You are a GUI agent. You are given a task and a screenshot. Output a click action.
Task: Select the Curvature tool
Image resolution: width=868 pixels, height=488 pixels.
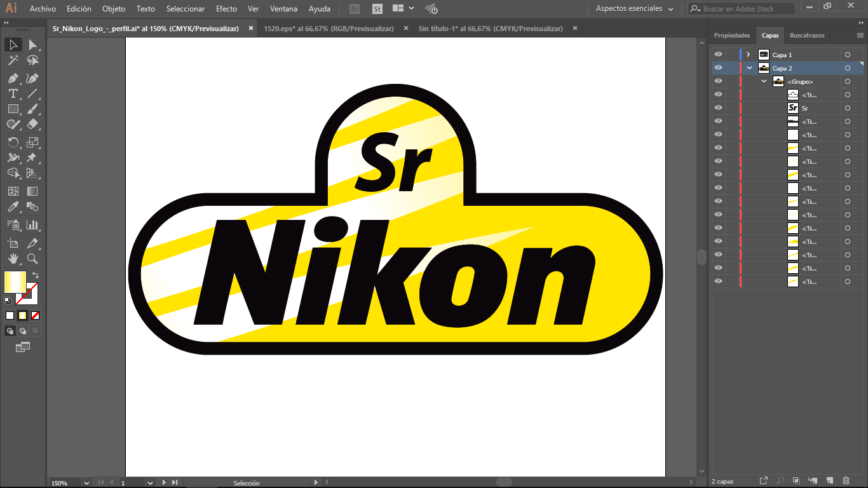[x=33, y=78]
